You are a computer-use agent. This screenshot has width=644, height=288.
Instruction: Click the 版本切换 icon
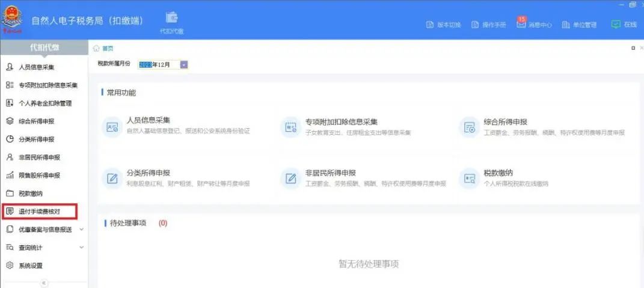pos(429,25)
